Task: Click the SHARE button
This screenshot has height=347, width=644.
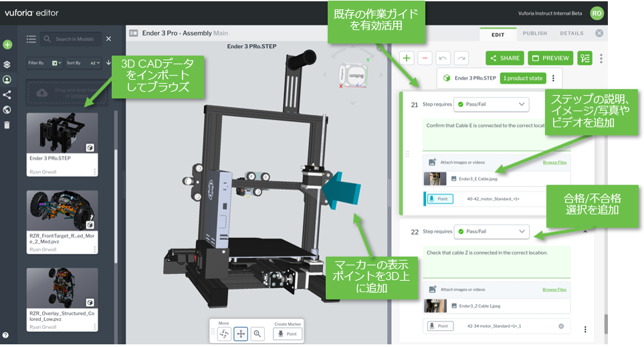Action: tap(505, 58)
